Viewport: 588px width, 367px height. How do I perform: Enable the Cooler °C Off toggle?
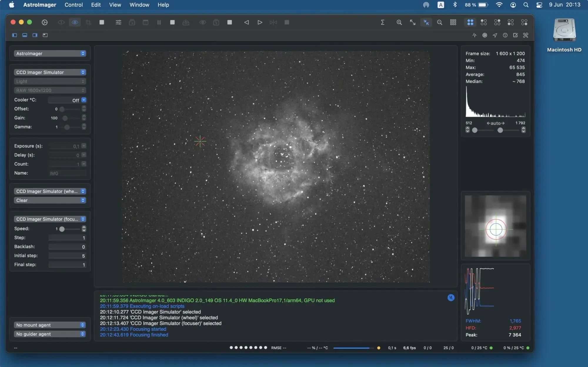[x=84, y=100]
